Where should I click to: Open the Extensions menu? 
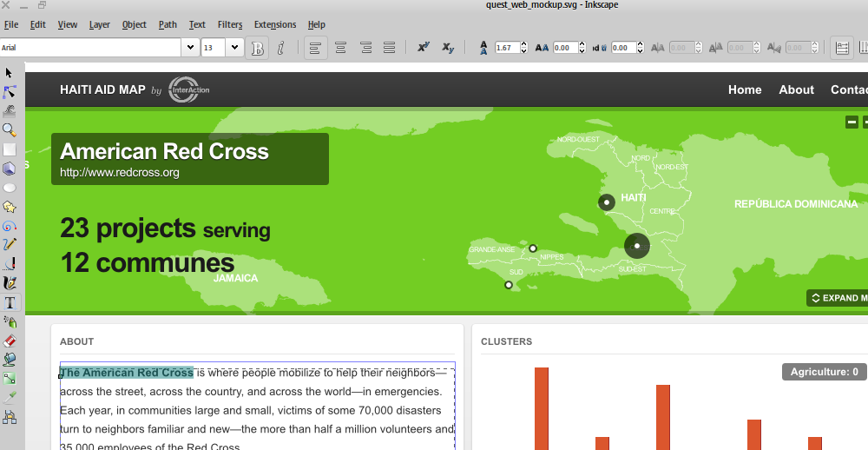[x=275, y=24]
